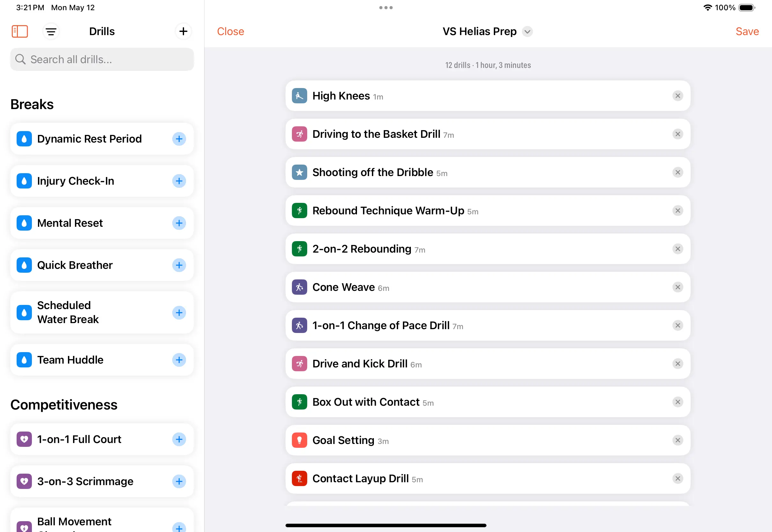
Task: Add Injury Check-In to the practice
Action: (x=179, y=181)
